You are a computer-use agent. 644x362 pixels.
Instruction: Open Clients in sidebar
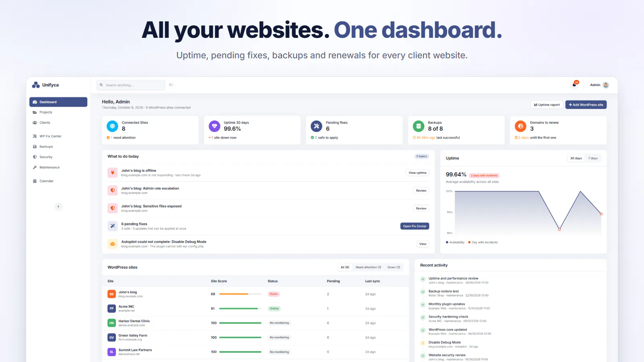(x=58, y=123)
